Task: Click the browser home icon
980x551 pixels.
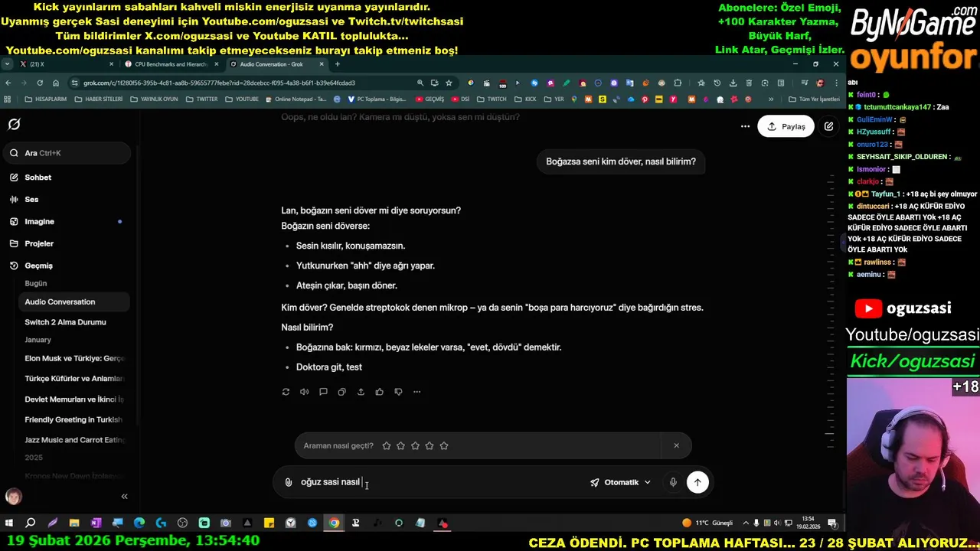Action: 56,83
